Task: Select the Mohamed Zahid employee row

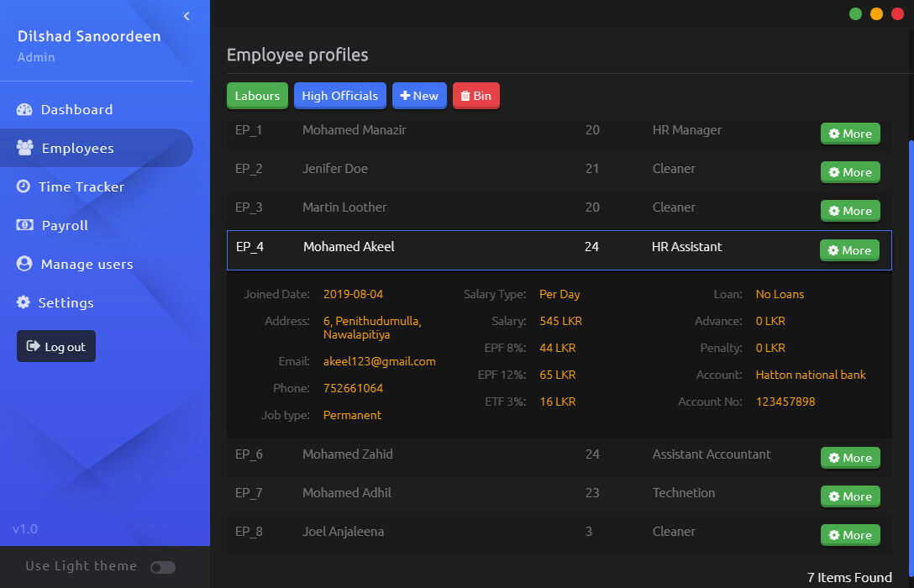Action: [x=504, y=454]
